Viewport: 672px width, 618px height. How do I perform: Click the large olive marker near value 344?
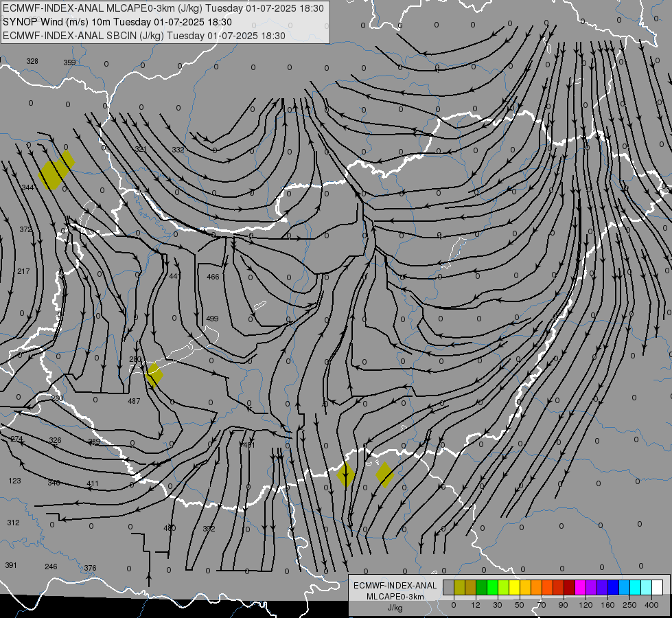coord(56,170)
